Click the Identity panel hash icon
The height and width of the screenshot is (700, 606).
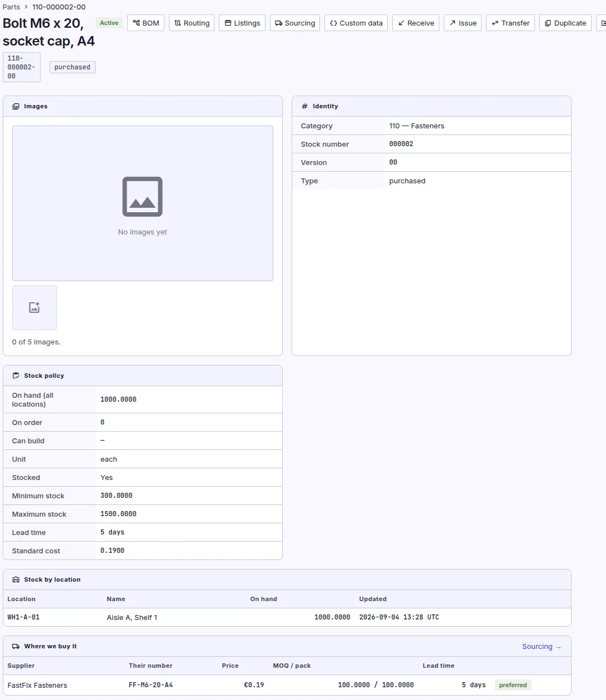point(304,106)
